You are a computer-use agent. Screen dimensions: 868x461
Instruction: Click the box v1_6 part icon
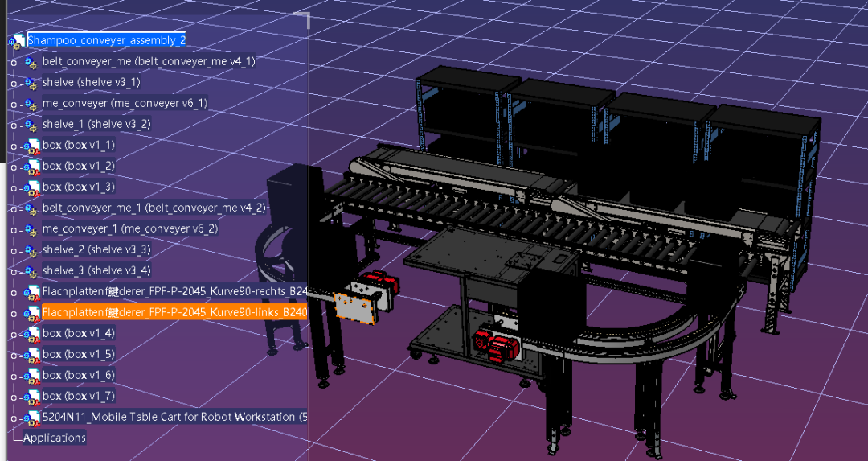click(x=33, y=377)
